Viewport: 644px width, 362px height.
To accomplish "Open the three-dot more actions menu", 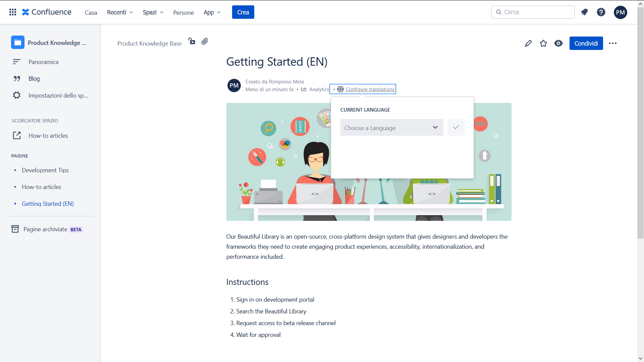I will [x=613, y=43].
